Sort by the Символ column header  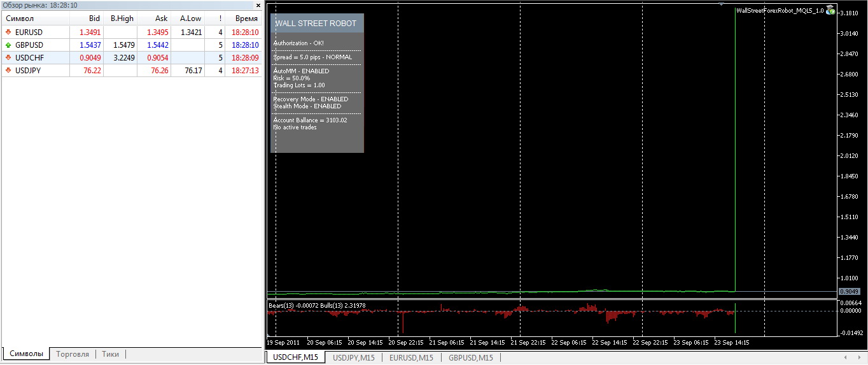pos(36,18)
